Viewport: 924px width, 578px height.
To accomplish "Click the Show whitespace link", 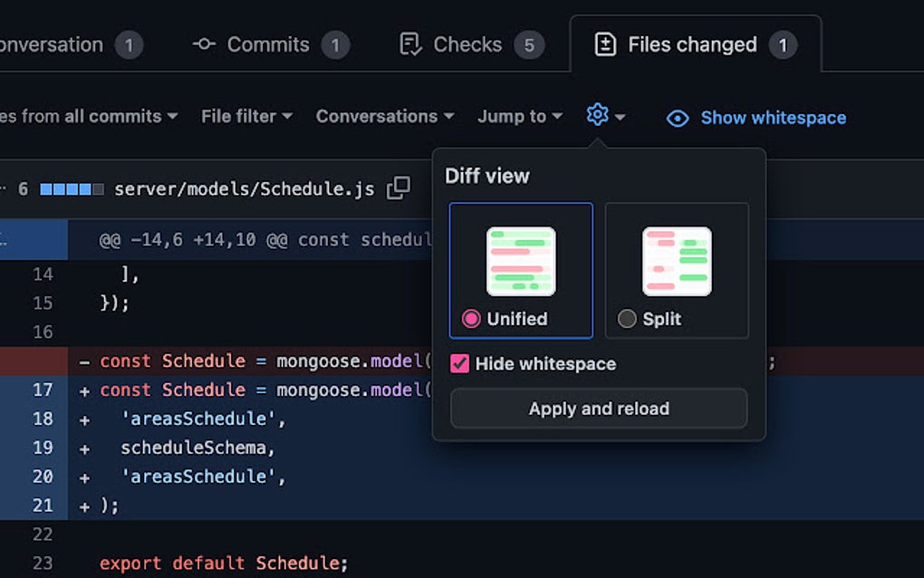I will pos(773,118).
